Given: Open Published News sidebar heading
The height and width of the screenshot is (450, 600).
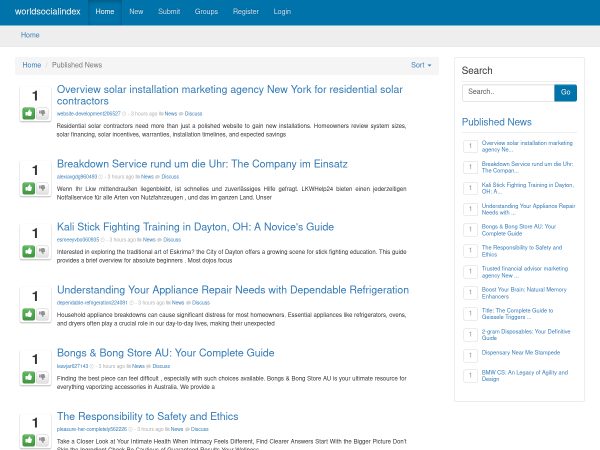Looking at the screenshot, I should tap(497, 122).
